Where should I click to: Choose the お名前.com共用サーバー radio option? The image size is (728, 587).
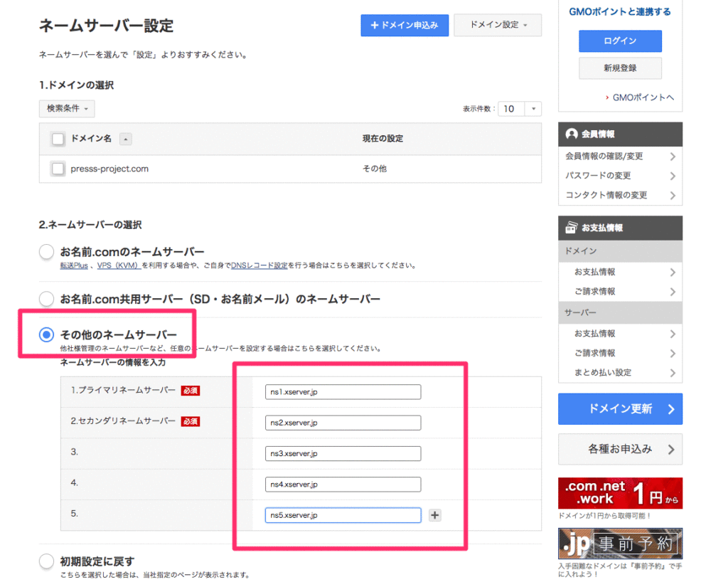pos(46,299)
